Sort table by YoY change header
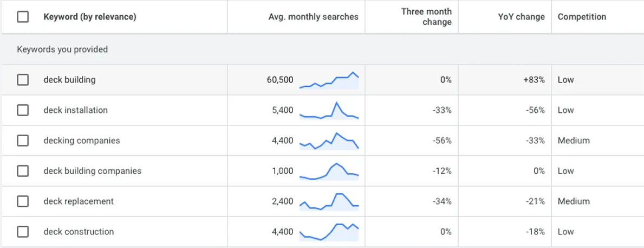Image resolution: width=644 pixels, height=248 pixels. 521,17
